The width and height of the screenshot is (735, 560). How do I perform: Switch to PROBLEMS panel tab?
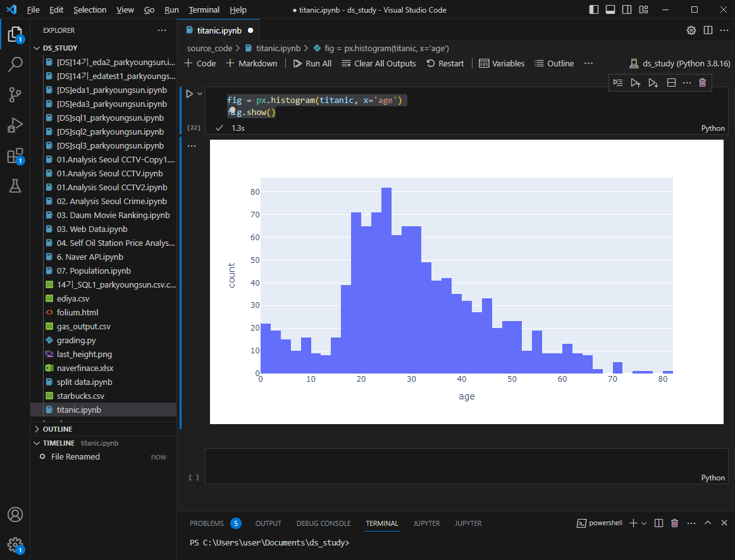tap(216, 523)
